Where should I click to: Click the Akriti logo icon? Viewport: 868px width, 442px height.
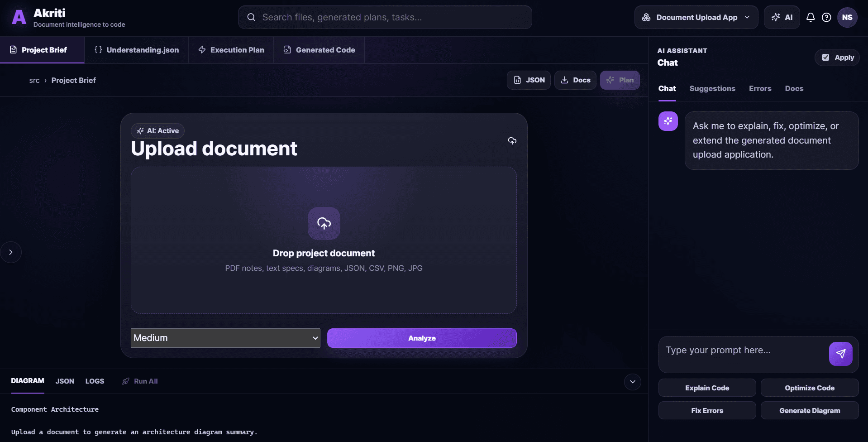(x=19, y=18)
